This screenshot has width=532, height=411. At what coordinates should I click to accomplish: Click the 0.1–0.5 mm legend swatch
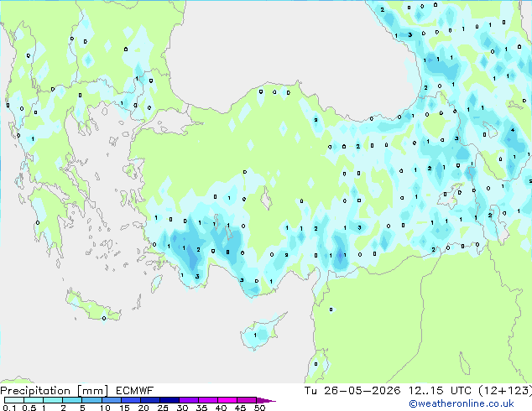pyautogui.click(x=14, y=400)
